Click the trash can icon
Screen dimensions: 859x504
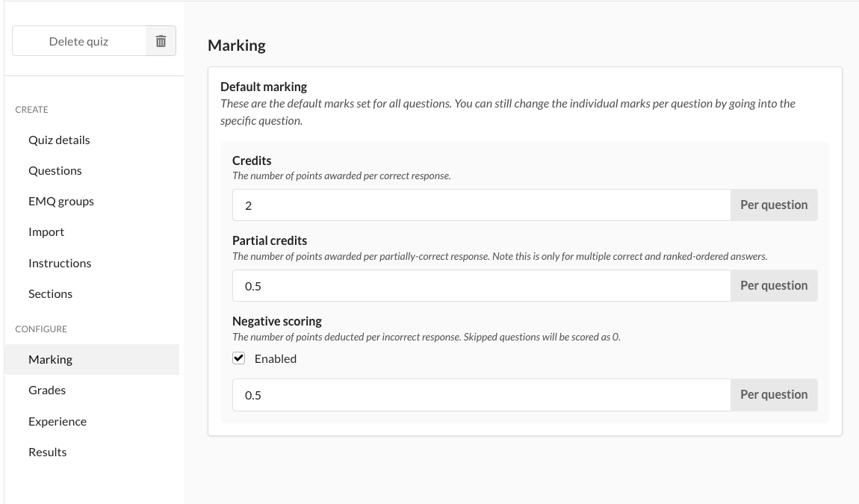coord(161,42)
